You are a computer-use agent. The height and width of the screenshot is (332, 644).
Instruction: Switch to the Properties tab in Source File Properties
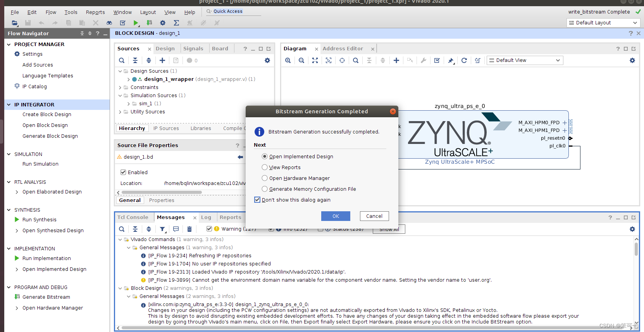click(162, 200)
